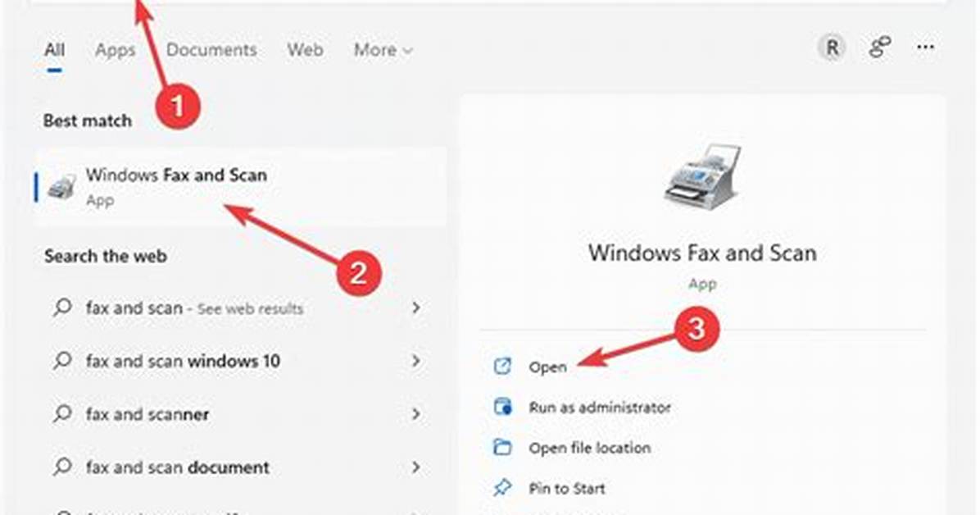This screenshot has height=515, width=980.
Task: Select 'fax and scanner' suggestion
Action: [147, 414]
